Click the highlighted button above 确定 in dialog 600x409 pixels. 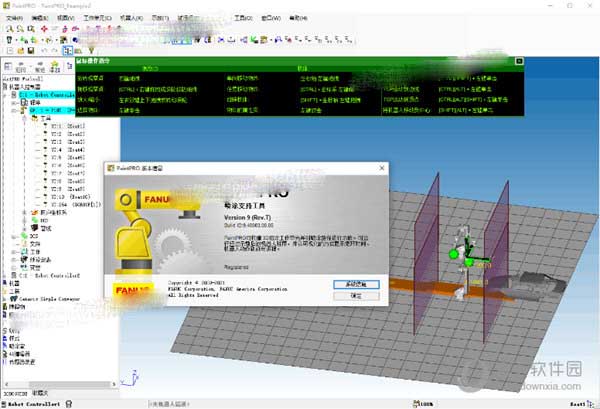pyautogui.click(x=356, y=284)
